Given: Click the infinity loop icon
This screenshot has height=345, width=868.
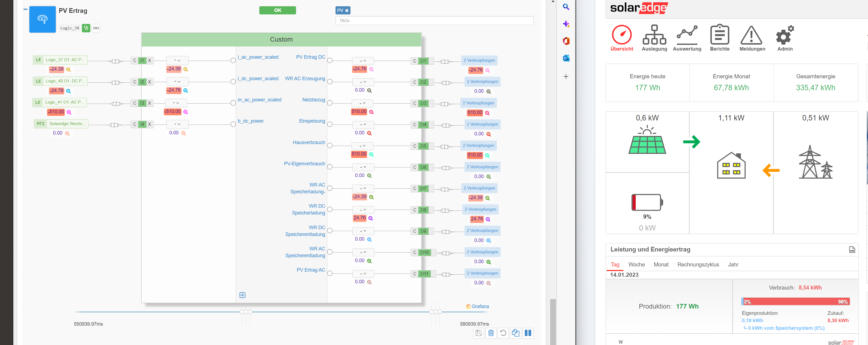Looking at the screenshot, I should coord(96,28).
